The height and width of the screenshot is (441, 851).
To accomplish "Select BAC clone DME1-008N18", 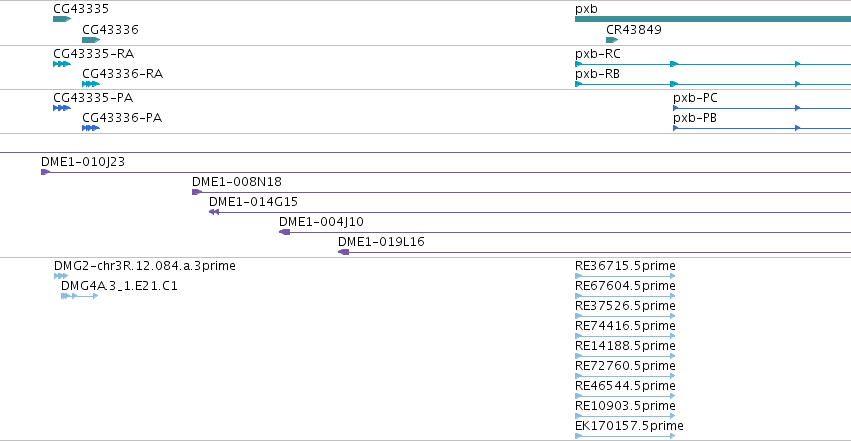I will click(522, 192).
